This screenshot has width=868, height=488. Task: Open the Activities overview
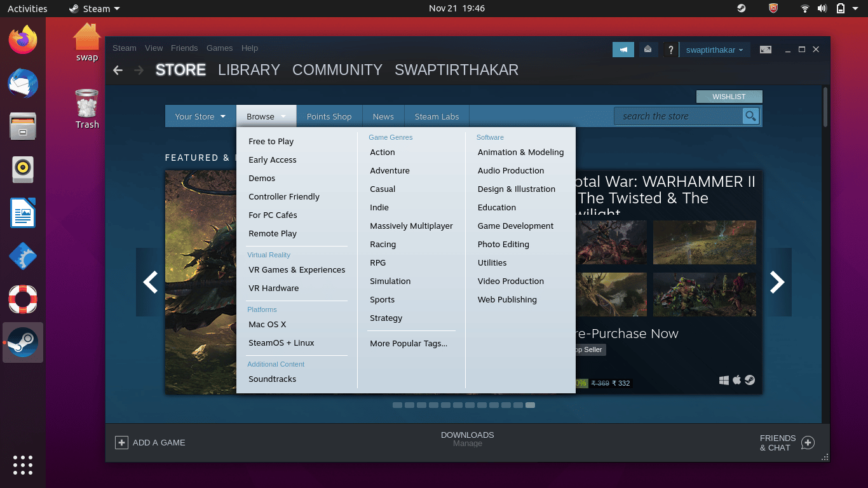click(27, 8)
